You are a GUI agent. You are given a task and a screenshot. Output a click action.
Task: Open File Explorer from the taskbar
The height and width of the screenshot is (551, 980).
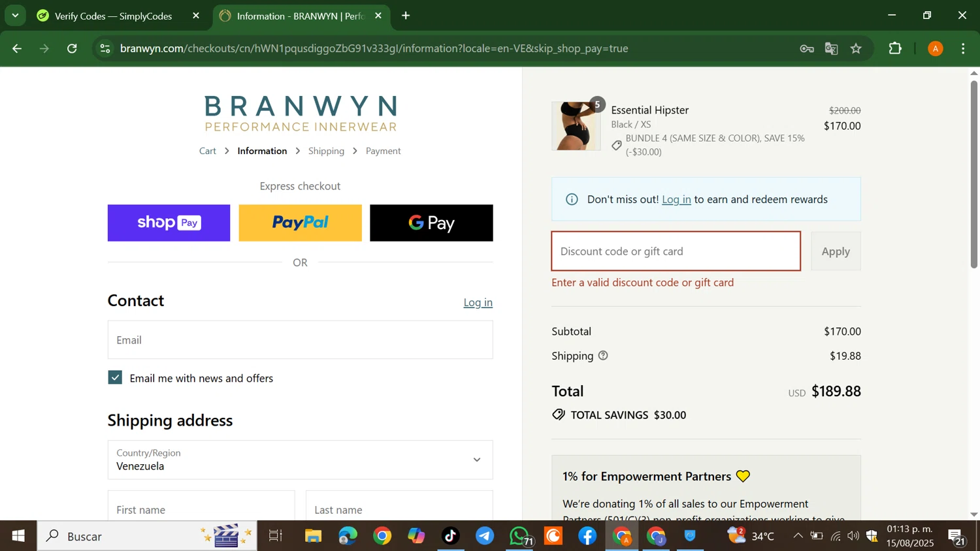(x=313, y=536)
